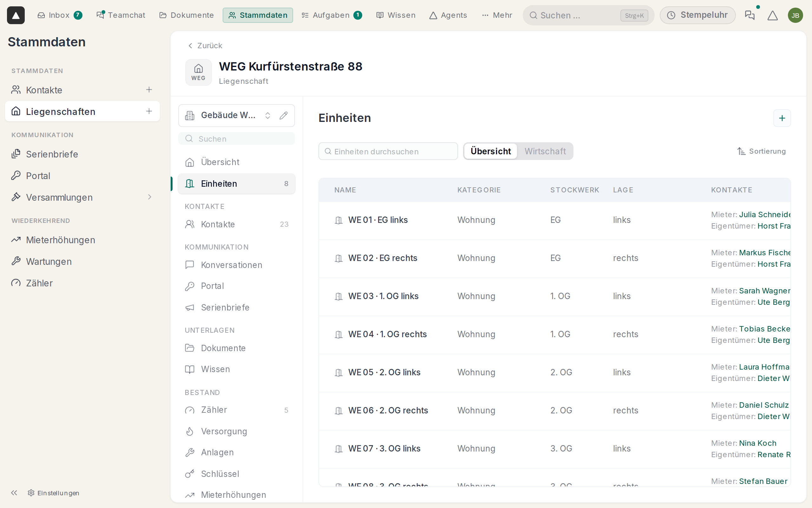
Task: Open Mieter Nina Koch contact link
Action: tap(757, 444)
